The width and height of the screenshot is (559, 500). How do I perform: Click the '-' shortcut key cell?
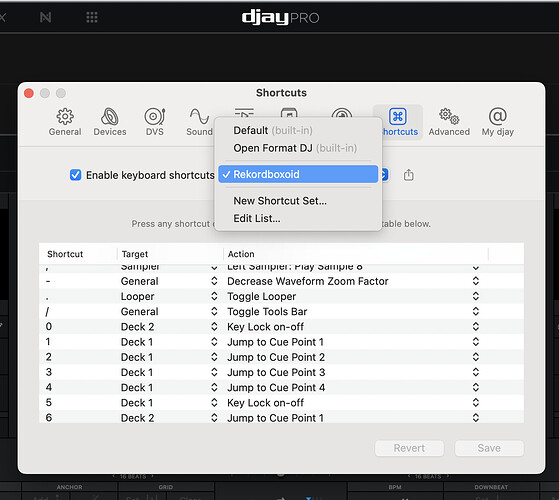(x=48, y=281)
